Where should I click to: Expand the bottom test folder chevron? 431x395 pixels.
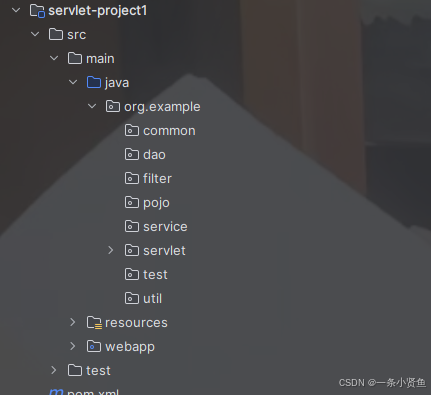(x=54, y=370)
